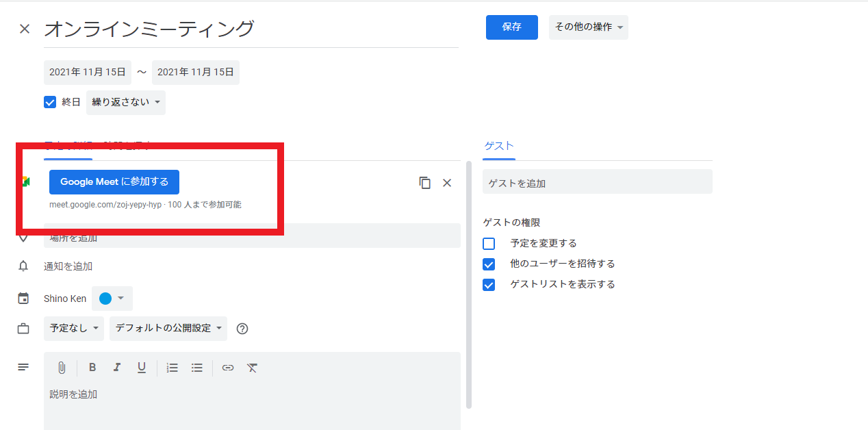Click the 保存 save button
868x430 pixels.
pos(512,27)
